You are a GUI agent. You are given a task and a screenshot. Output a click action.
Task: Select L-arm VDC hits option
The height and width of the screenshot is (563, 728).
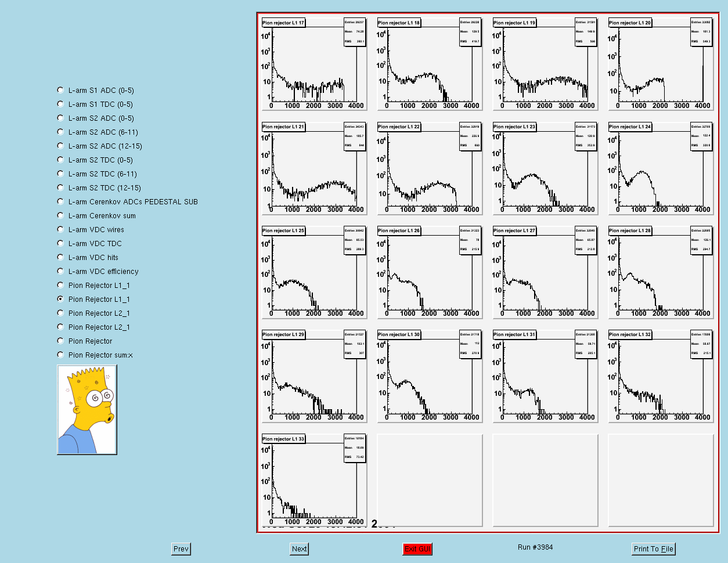click(x=60, y=257)
